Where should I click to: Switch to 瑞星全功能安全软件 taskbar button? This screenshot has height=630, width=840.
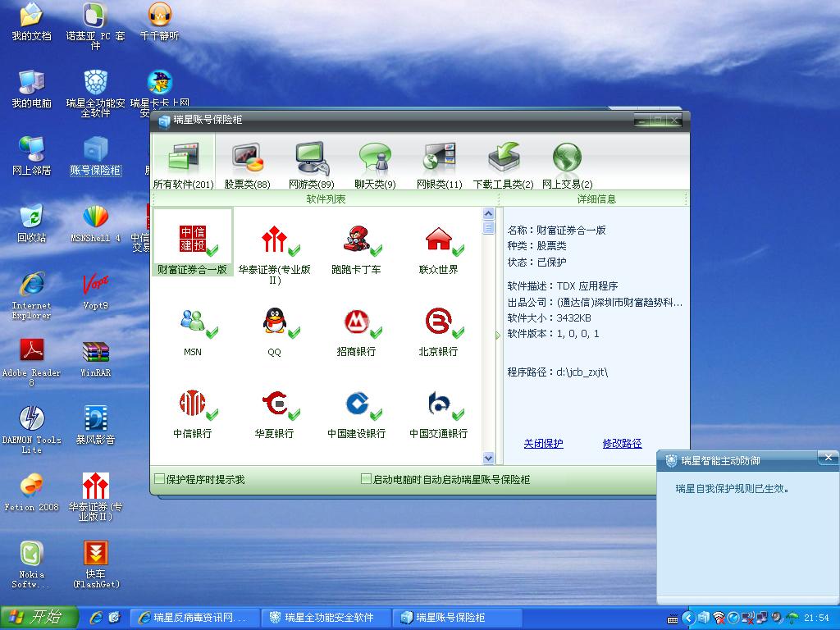[x=327, y=618]
